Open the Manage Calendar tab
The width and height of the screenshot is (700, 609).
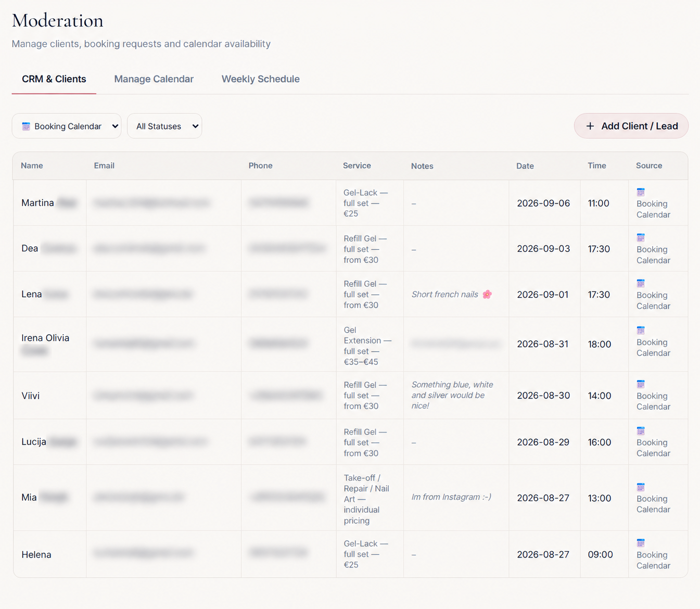154,79
